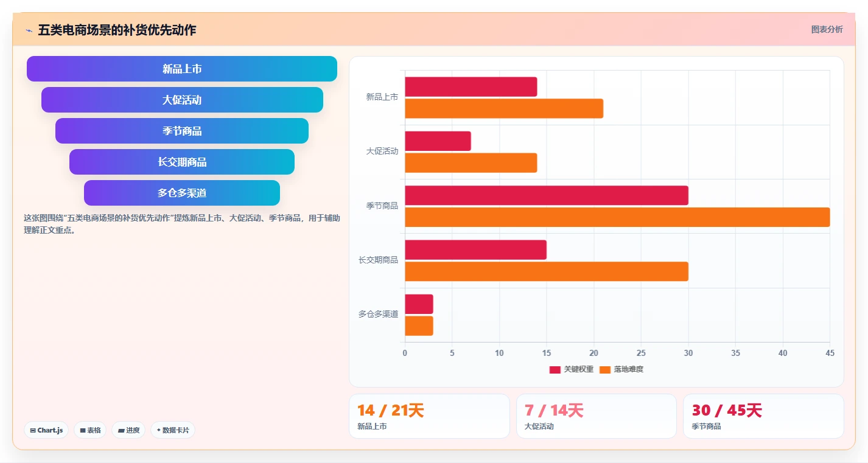Viewport: 868px width, 463px height.
Task: Open the 14 / 21天 新品上市 data card
Action: click(429, 416)
